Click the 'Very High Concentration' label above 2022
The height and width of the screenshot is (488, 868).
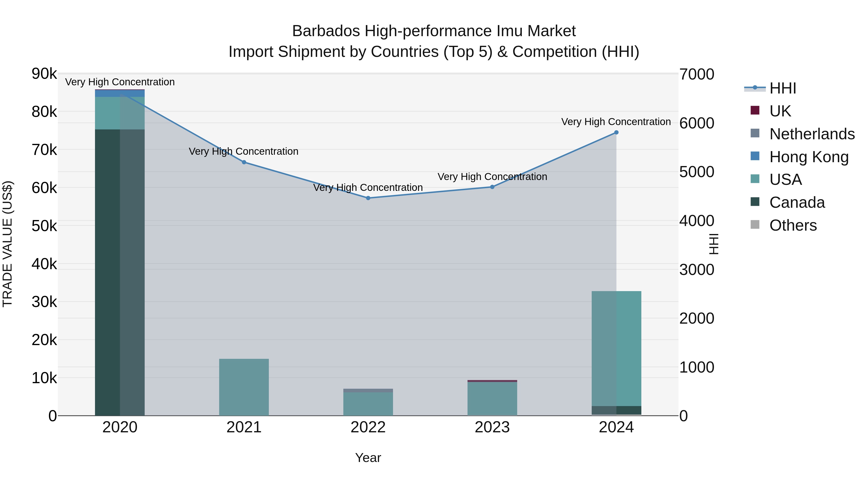click(x=368, y=187)
